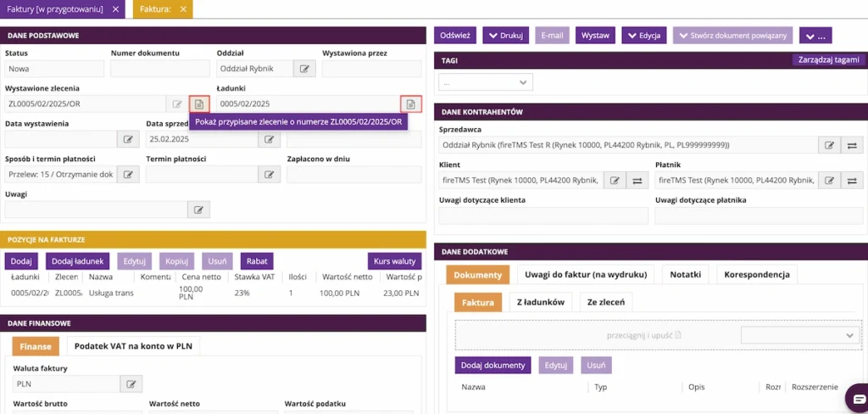
Task: Click the Dodaj ładunek button
Action: point(77,261)
